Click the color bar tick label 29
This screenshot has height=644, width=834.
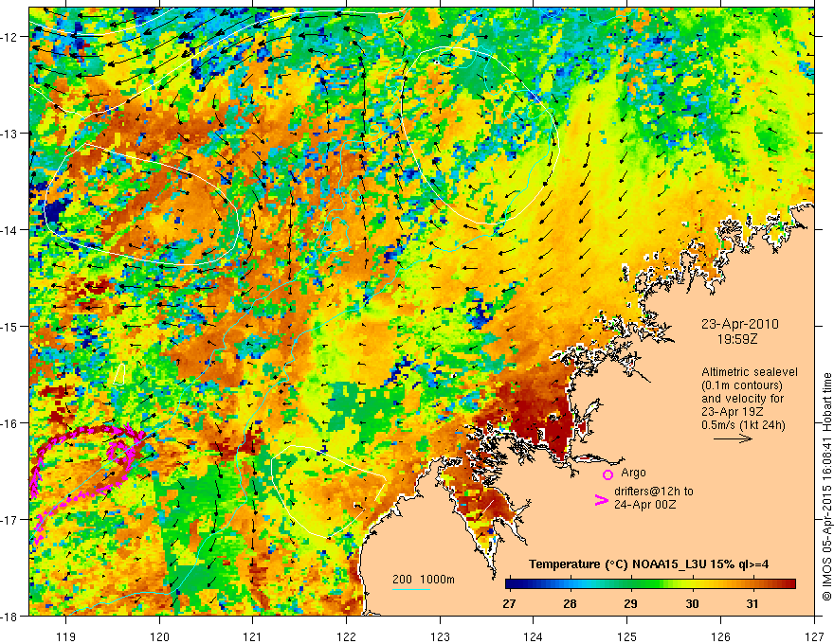click(x=630, y=604)
